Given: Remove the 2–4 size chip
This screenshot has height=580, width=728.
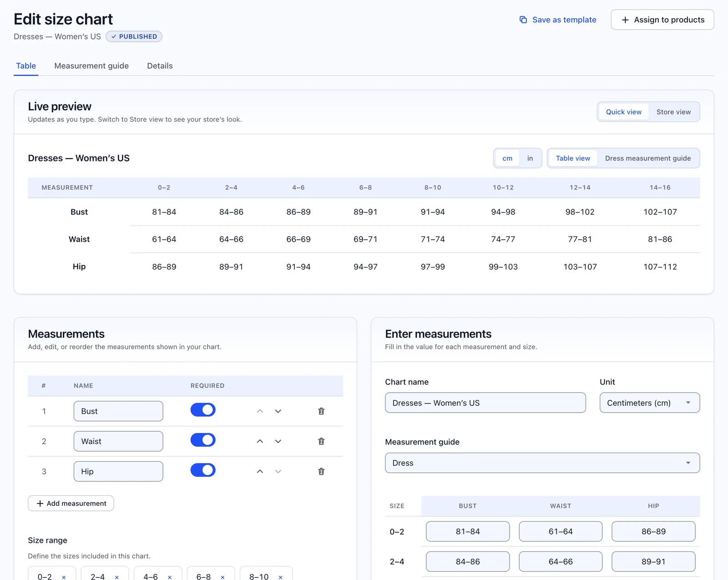Looking at the screenshot, I should [117, 577].
